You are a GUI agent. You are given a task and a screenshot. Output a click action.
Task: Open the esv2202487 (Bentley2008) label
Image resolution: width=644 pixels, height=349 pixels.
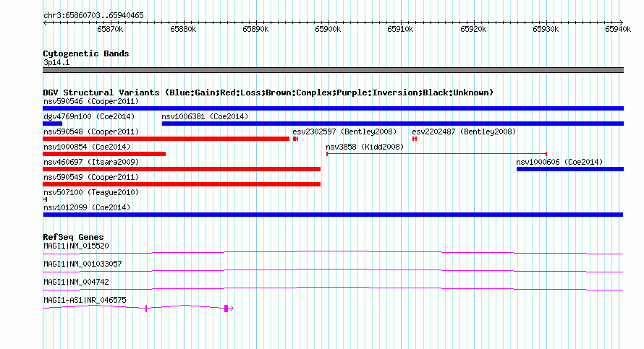[464, 132]
